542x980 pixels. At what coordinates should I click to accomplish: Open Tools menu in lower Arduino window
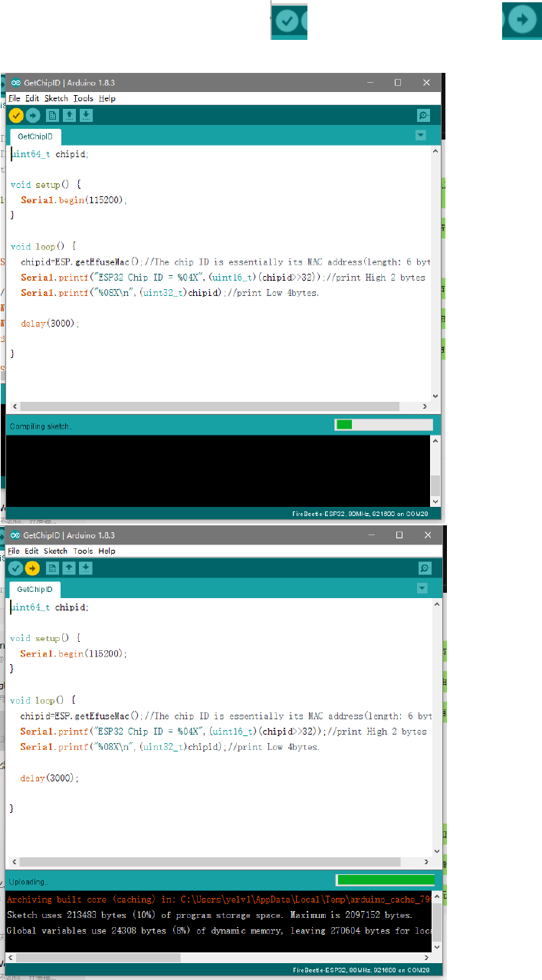coord(83,551)
